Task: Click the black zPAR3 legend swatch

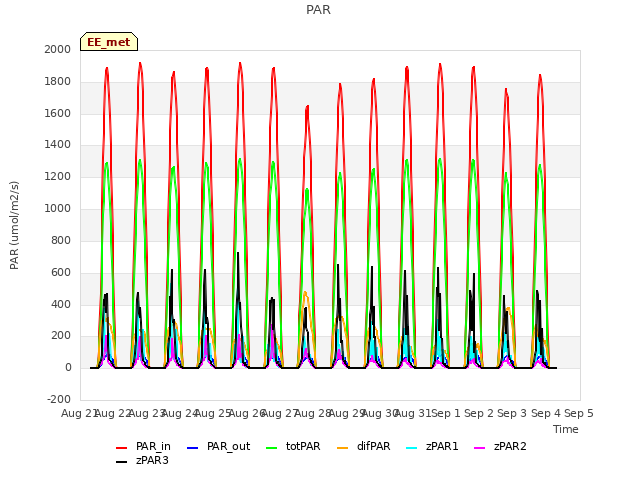Action: [x=122, y=462]
